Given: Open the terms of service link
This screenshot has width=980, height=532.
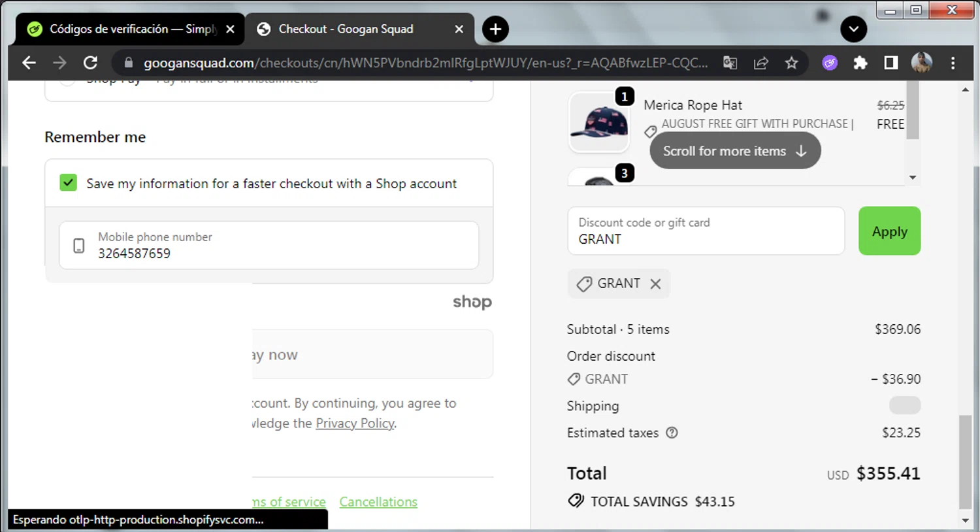Looking at the screenshot, I should pyautogui.click(x=289, y=502).
